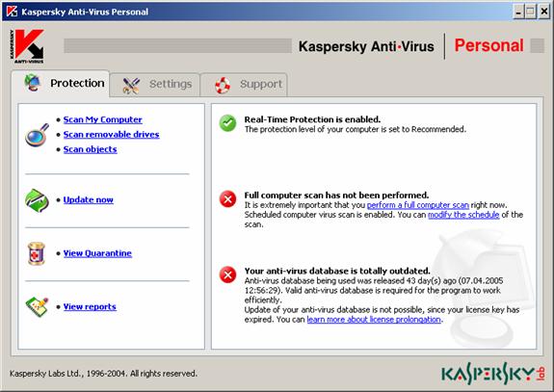The image size is (554, 392).
Task: Open View Quarantine link
Action: point(97,253)
